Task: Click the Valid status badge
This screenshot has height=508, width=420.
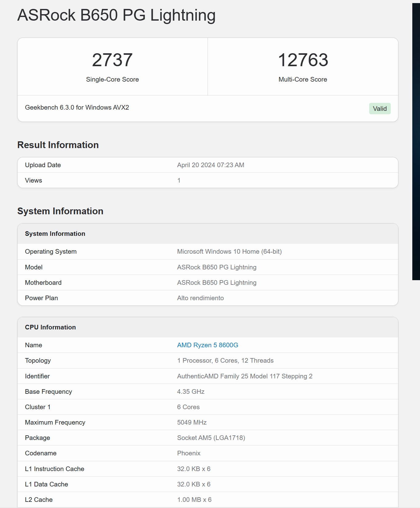Action: (x=380, y=109)
